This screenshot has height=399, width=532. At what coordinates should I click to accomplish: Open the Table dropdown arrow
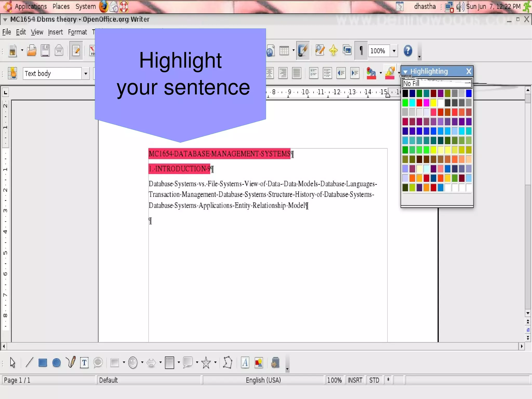coord(294,50)
